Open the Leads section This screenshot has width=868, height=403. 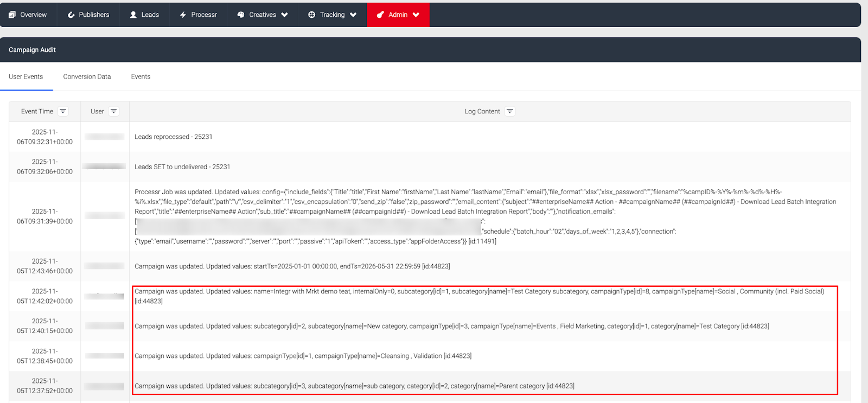pos(144,15)
